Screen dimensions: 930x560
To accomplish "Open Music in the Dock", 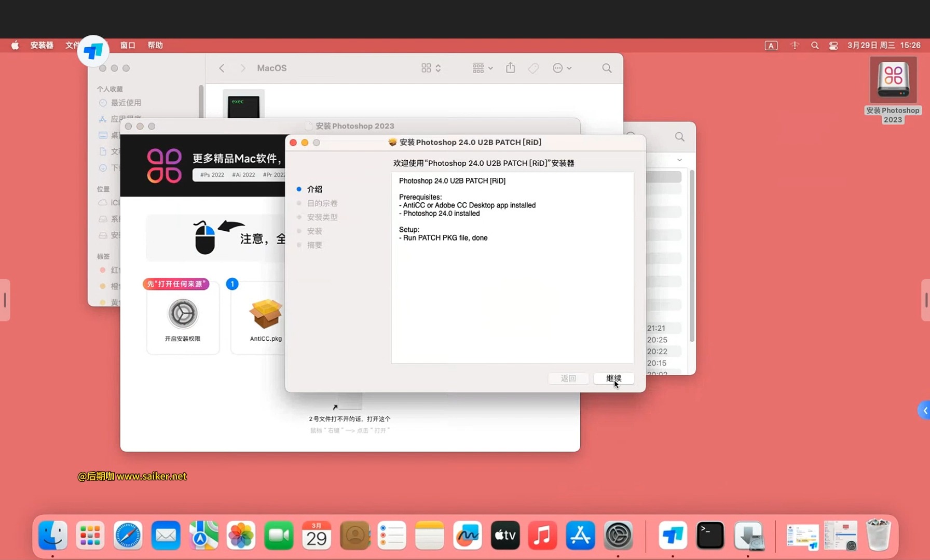I will [542, 536].
